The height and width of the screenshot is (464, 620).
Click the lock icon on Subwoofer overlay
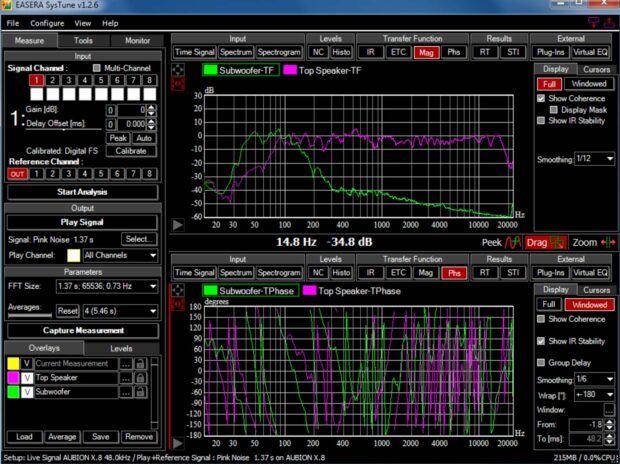coord(140,392)
